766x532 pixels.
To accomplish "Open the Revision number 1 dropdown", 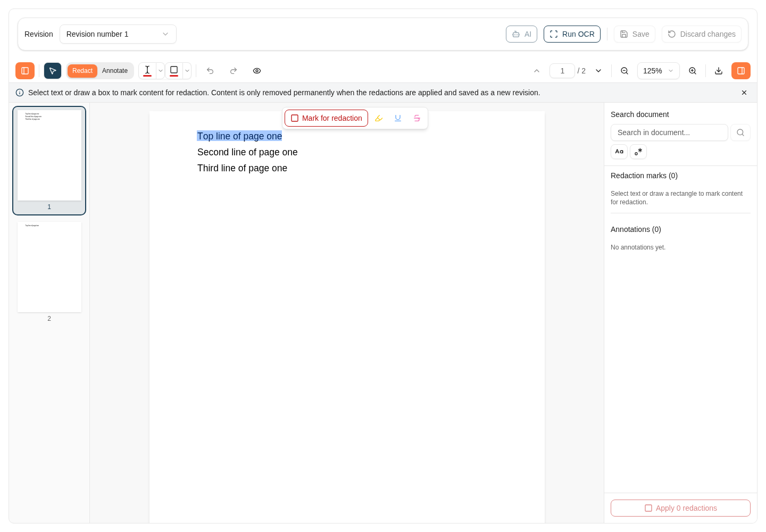I will tap(118, 34).
